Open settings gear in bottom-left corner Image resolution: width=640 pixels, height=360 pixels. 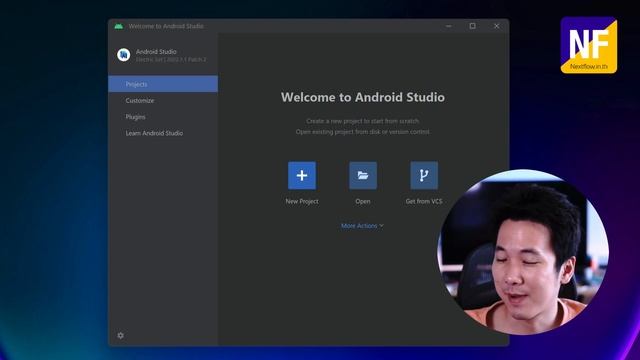point(120,336)
